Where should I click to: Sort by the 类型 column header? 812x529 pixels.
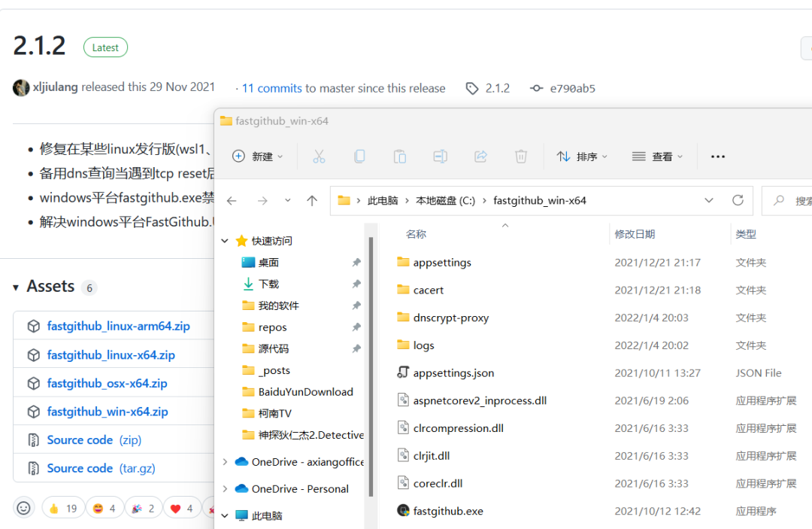746,234
